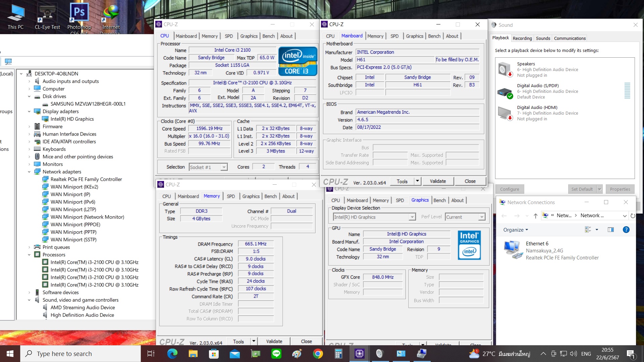Open the system tray volume icon

point(573,354)
